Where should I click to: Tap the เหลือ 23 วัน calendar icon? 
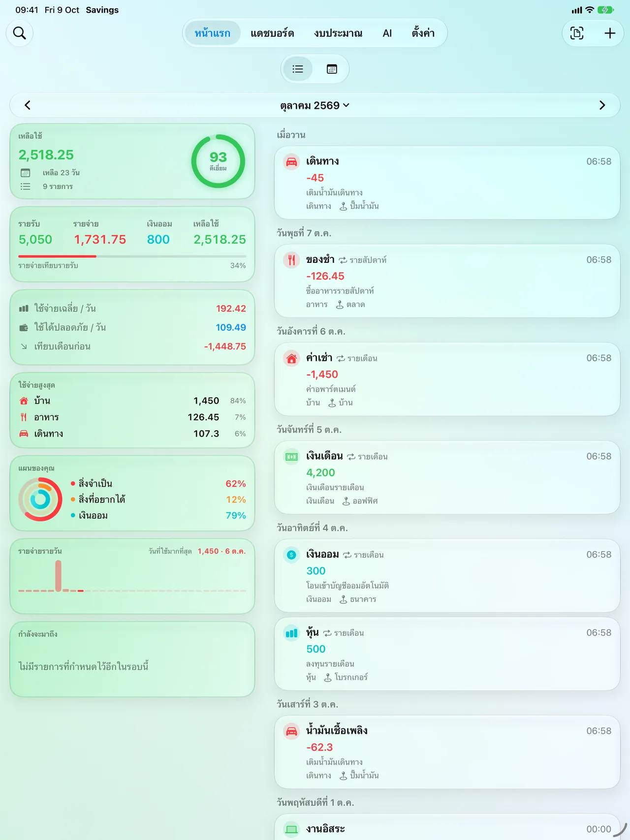[x=25, y=173]
